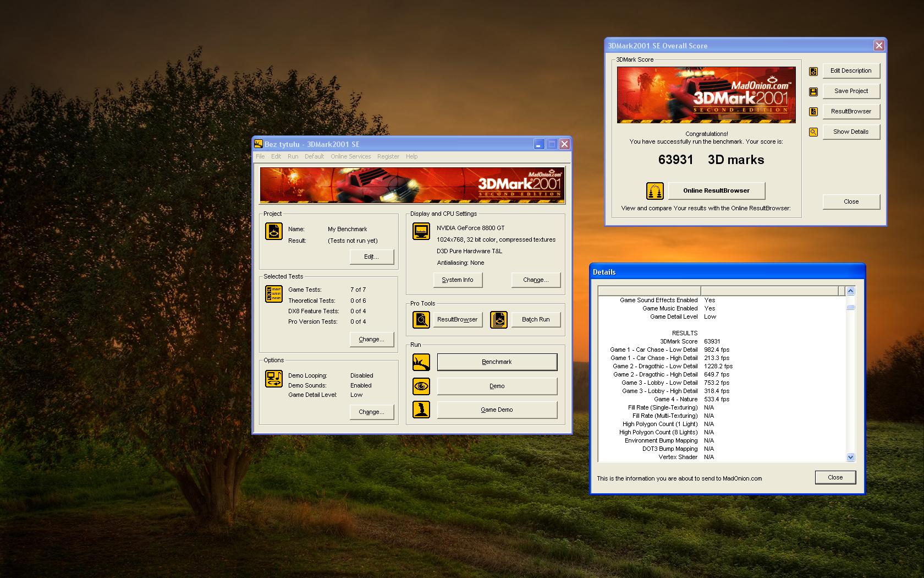This screenshot has width=924, height=578.
Task: Click the Show Details magnifier icon
Action: [x=813, y=132]
